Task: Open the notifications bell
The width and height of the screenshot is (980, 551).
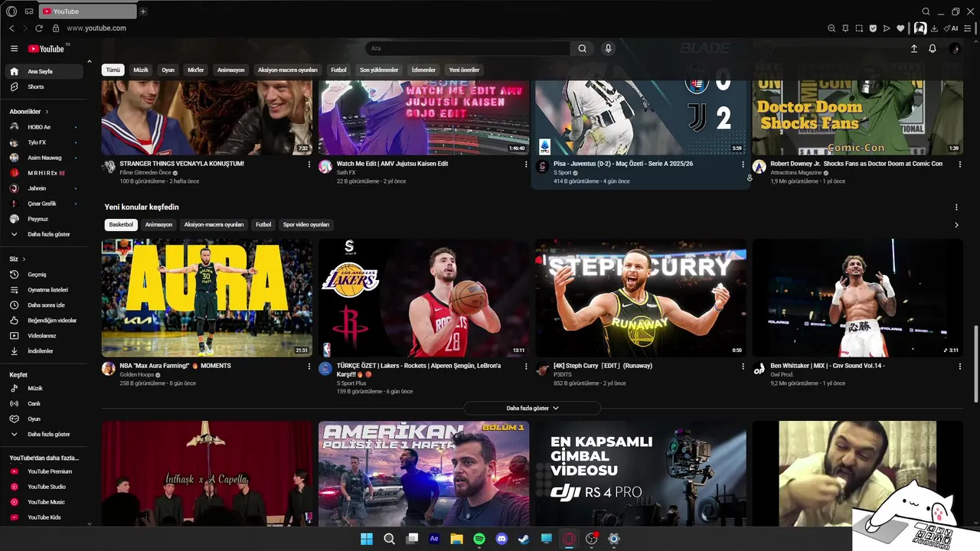Action: 933,48
